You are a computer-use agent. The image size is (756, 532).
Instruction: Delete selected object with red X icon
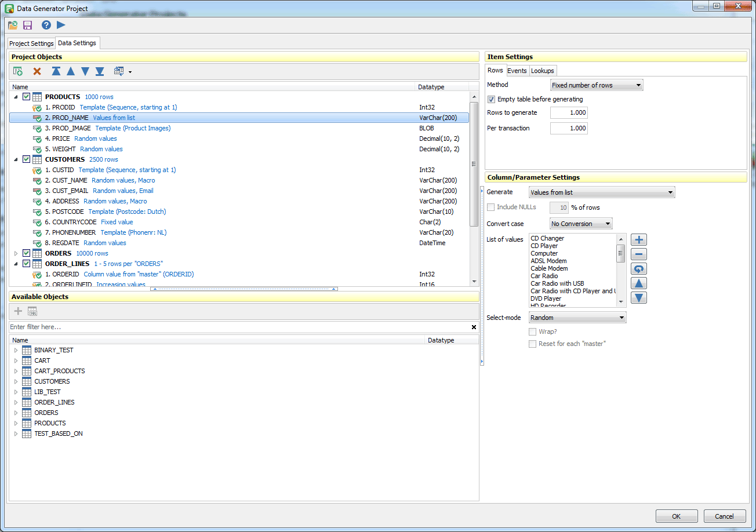37,71
